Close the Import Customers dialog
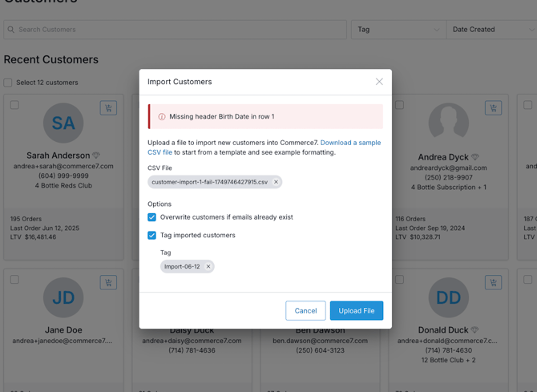This screenshot has height=392, width=537. [x=379, y=82]
